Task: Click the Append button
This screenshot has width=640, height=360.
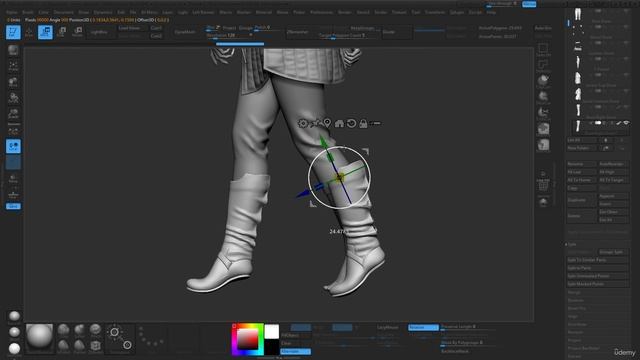Action: [613, 196]
